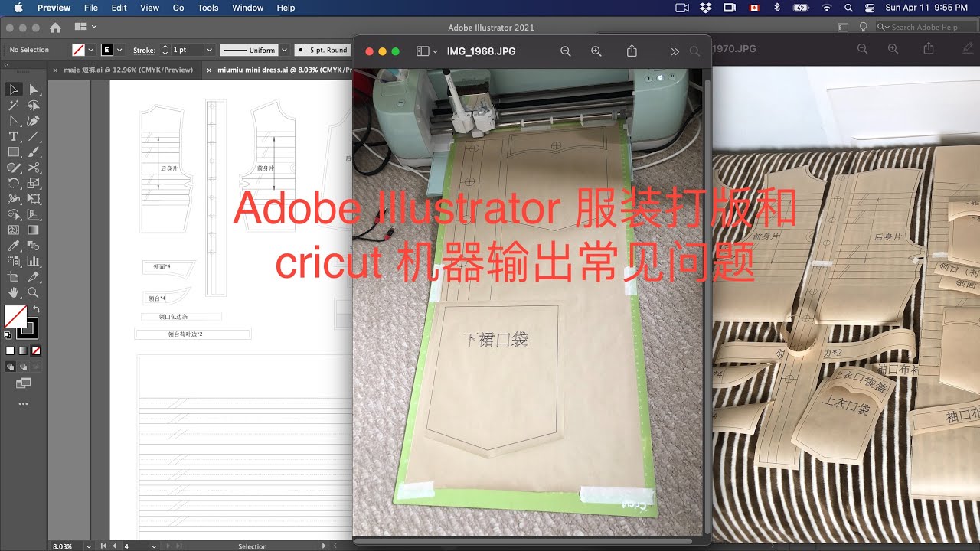Screen dimensions: 980x551
Task: Select the Free Transform tool
Action: tap(34, 198)
